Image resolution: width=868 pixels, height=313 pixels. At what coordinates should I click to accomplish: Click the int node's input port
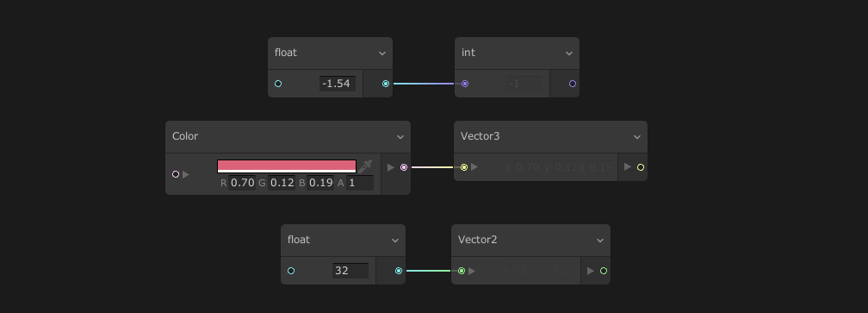pos(465,84)
